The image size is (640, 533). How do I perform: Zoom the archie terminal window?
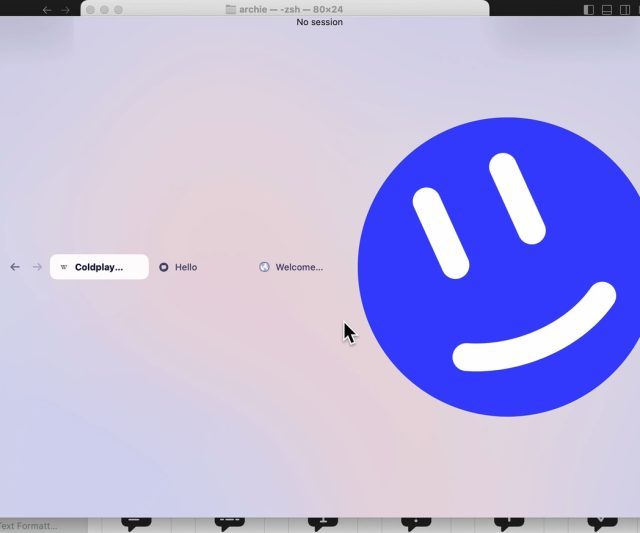118,9
